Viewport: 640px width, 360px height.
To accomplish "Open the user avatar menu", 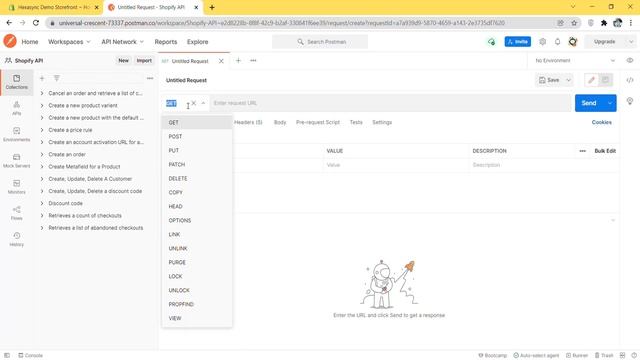I will (x=573, y=42).
